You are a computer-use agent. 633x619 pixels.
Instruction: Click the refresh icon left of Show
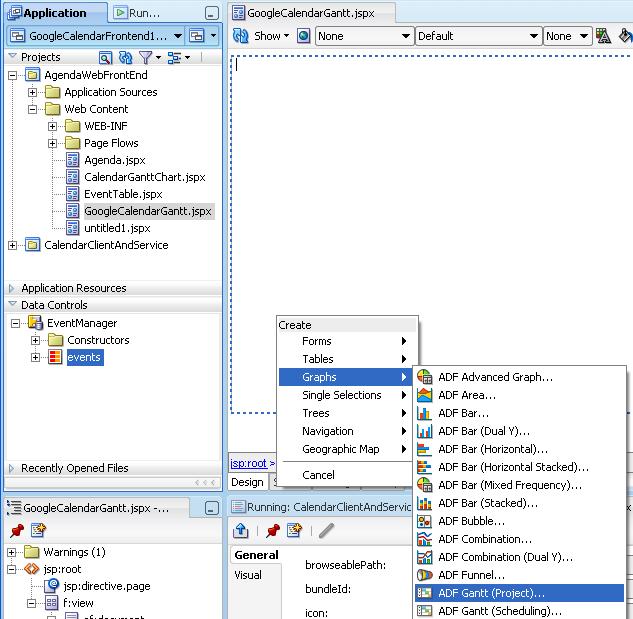click(241, 36)
